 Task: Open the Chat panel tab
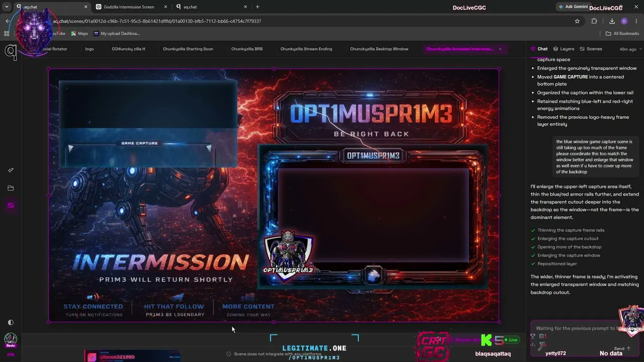539,49
